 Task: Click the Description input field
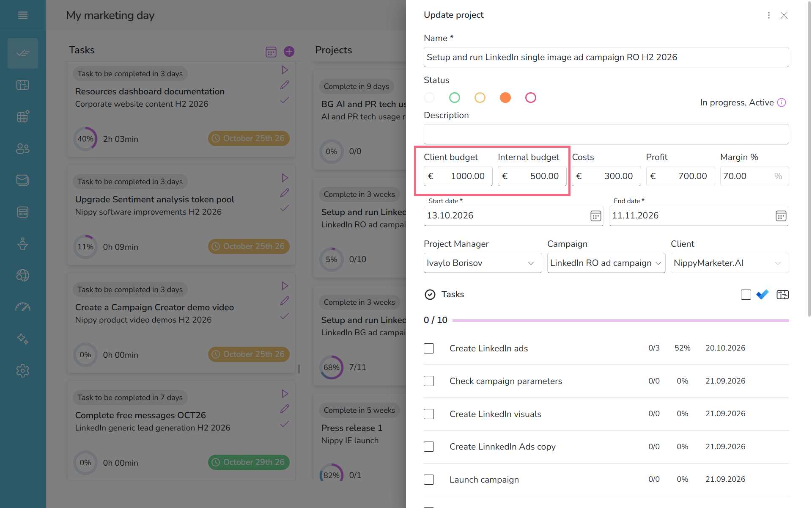click(x=606, y=134)
